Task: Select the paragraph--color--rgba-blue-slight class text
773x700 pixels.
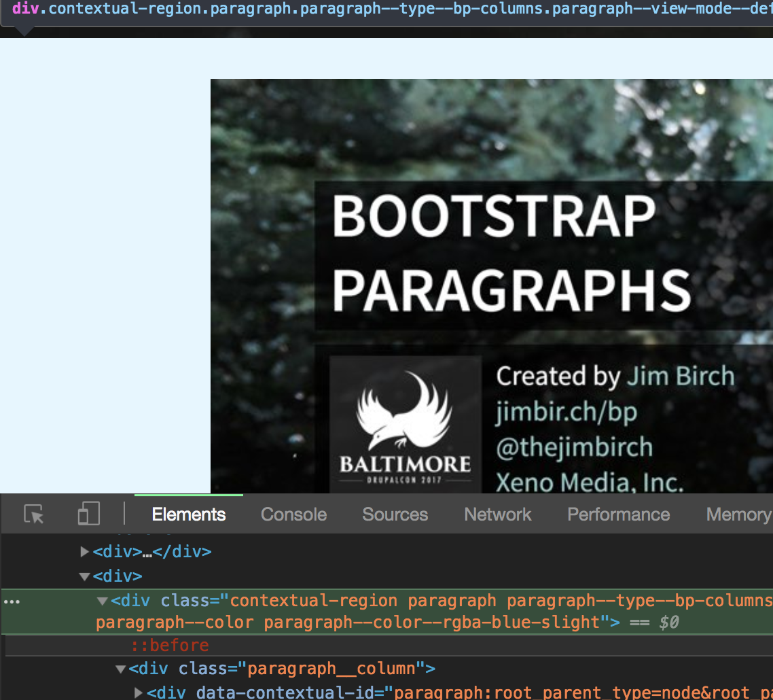Action: pos(431,623)
